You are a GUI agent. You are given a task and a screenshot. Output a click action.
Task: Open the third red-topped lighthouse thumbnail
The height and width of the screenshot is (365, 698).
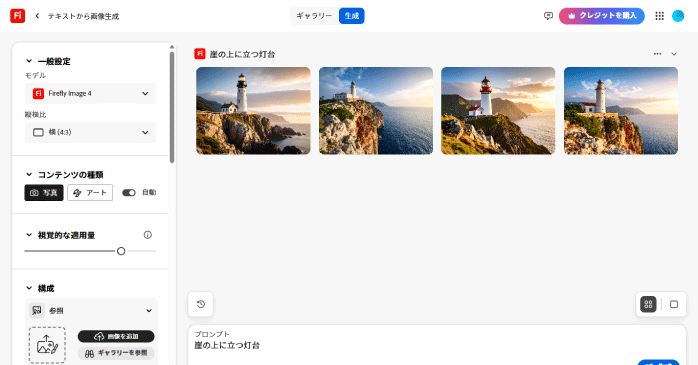pos(498,111)
